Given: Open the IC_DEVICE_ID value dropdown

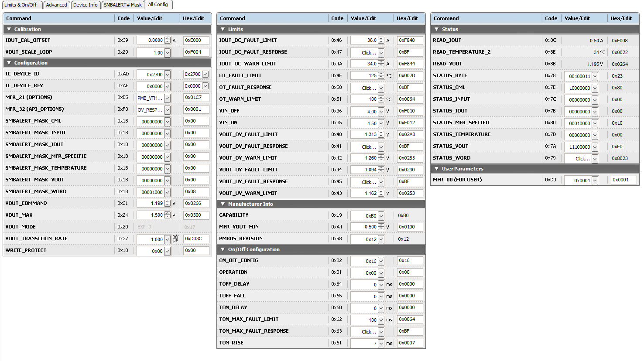Looking at the screenshot, I should point(167,75).
